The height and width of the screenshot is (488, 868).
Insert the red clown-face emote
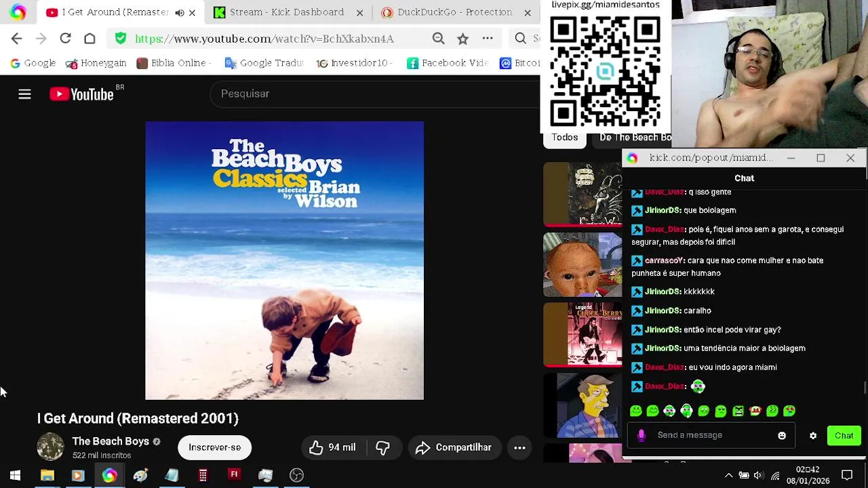coord(755,411)
